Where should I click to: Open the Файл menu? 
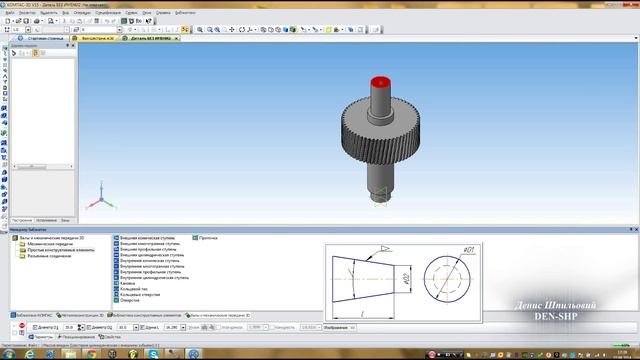(10, 13)
